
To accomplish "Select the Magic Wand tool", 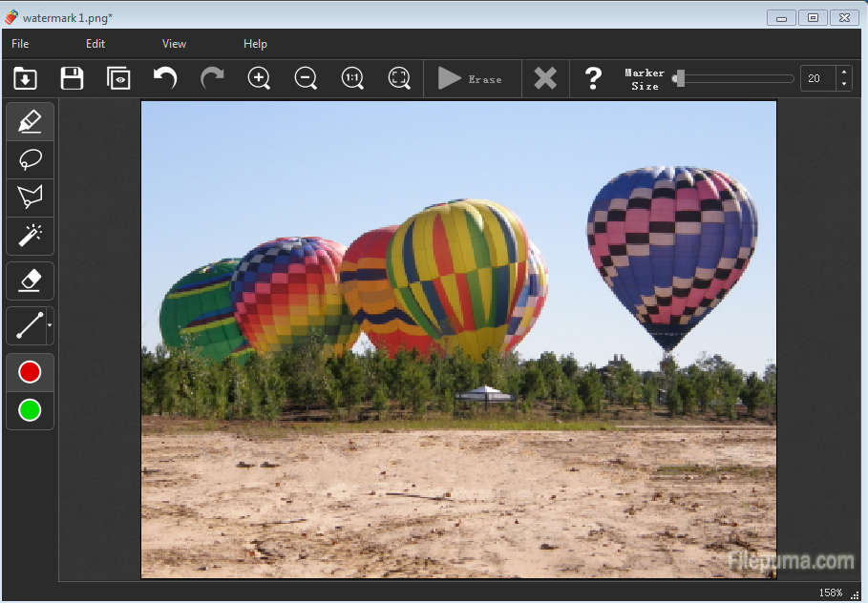I will (x=30, y=234).
